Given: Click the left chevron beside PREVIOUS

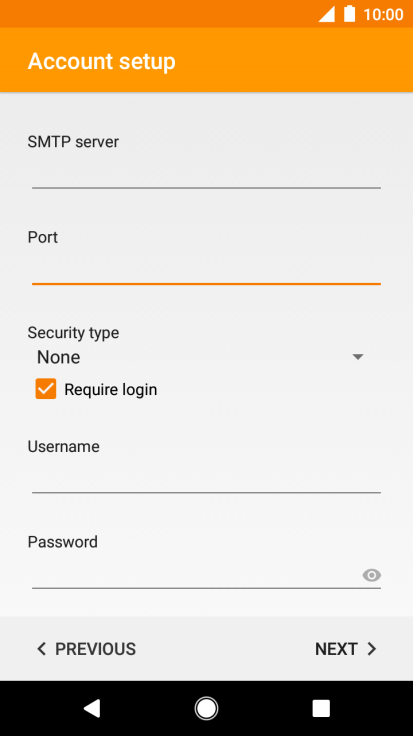Looking at the screenshot, I should (41, 649).
